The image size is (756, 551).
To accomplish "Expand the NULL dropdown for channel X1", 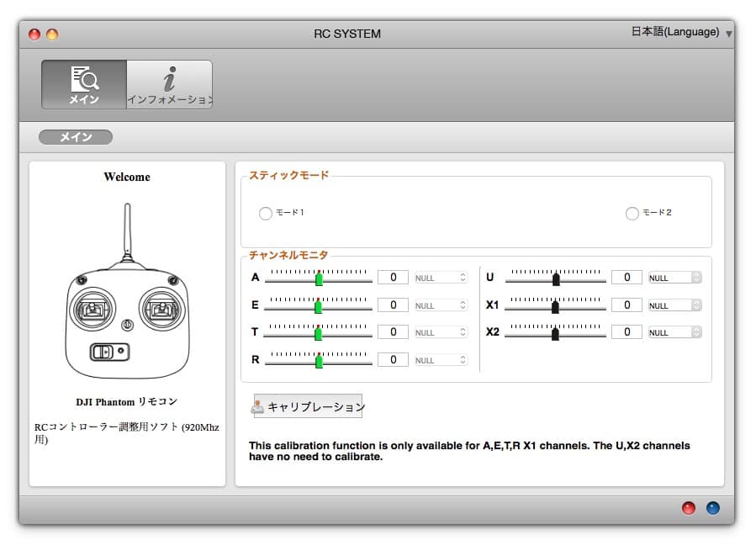I will 675,305.
